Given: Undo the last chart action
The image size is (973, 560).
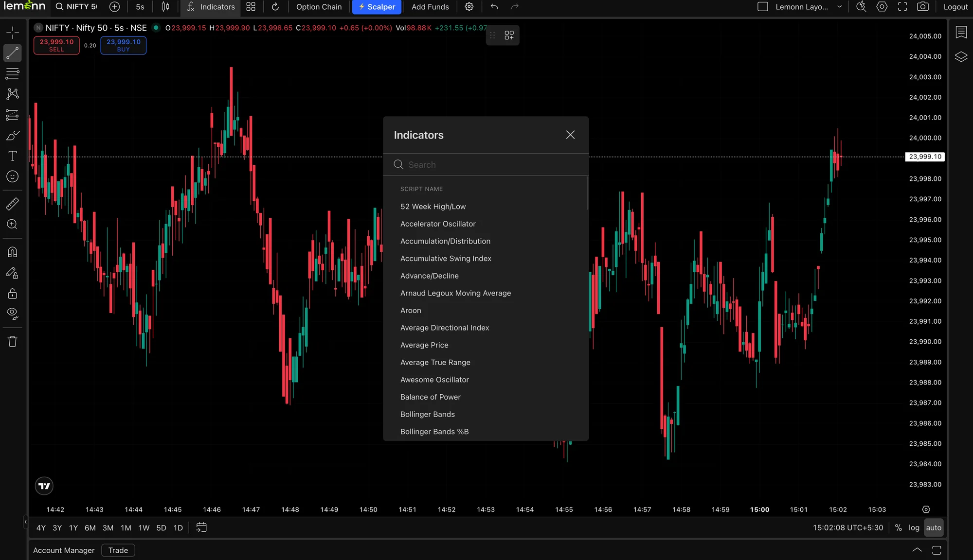Looking at the screenshot, I should pyautogui.click(x=494, y=7).
